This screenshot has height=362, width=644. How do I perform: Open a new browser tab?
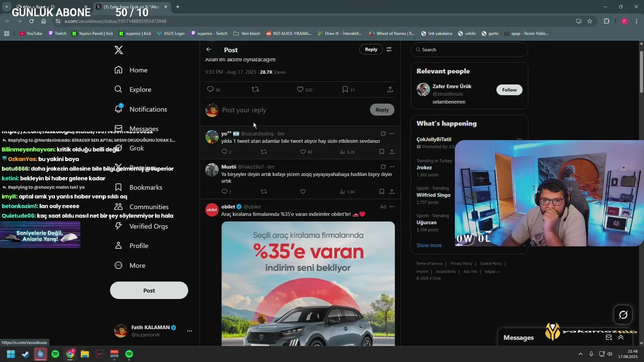coord(178,7)
